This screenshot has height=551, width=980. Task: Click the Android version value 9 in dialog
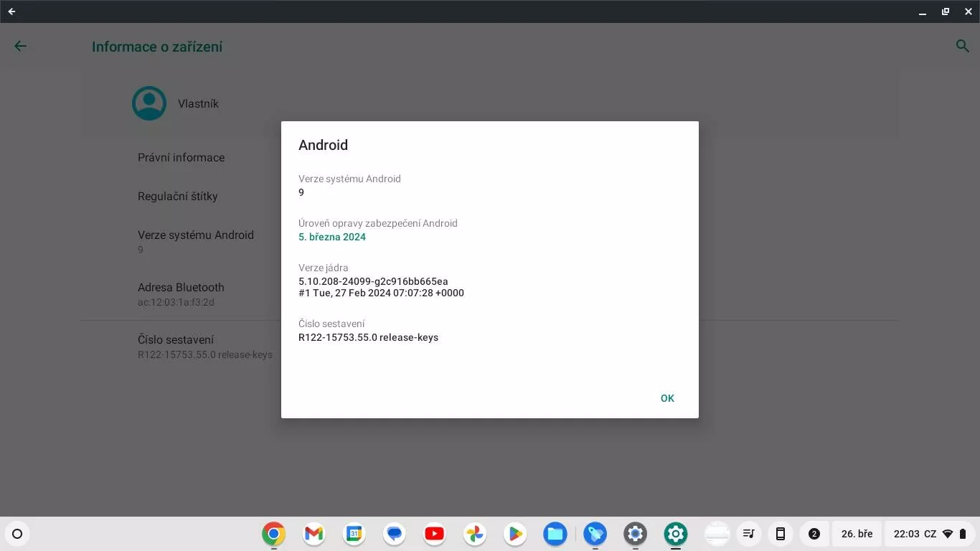coord(301,192)
